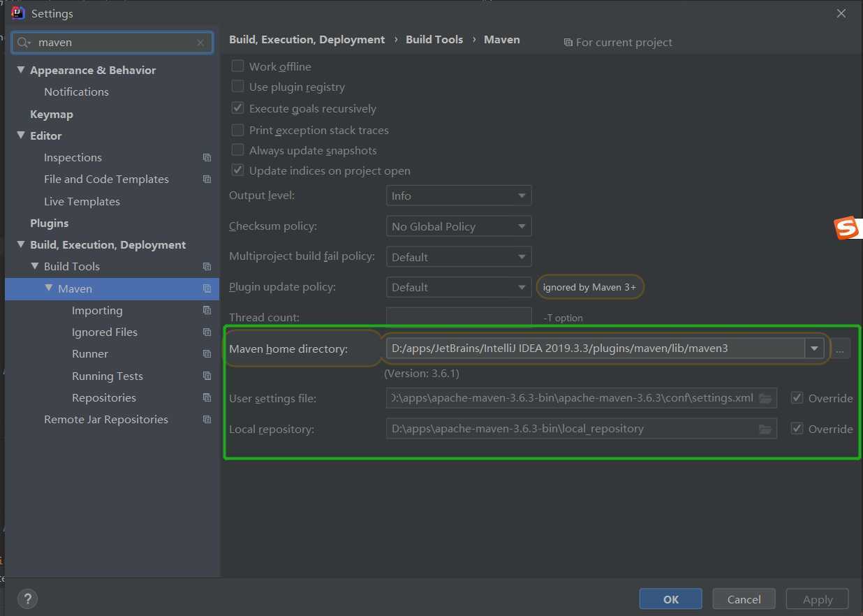This screenshot has height=616, width=863.
Task: Collapse the Build Tools node
Action: [x=35, y=266]
